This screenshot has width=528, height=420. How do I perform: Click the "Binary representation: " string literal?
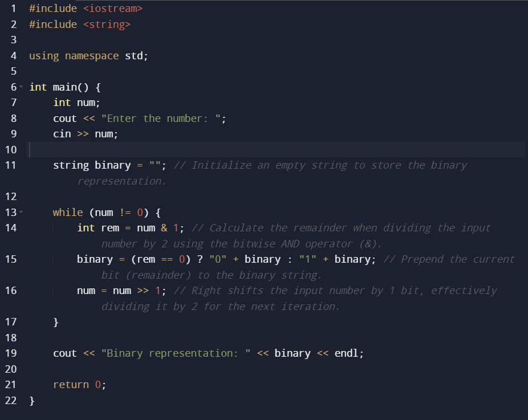click(x=176, y=353)
